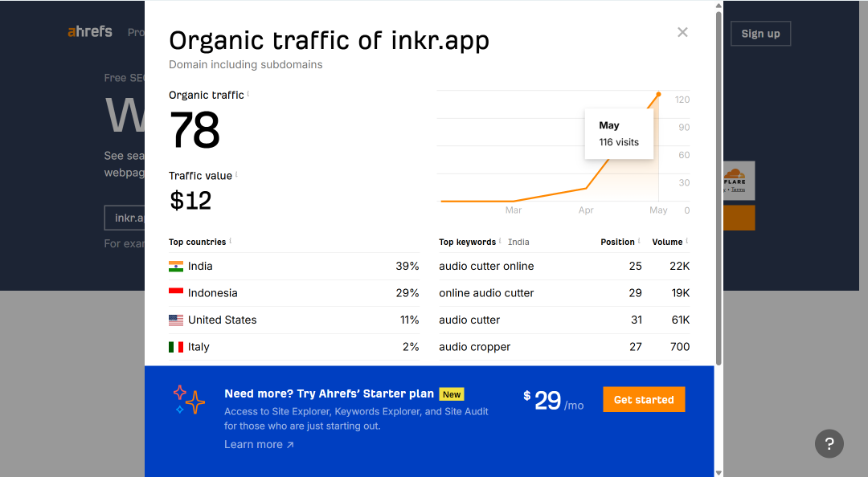Click the sparkle stars icon in banner
The image size is (868, 477).
pos(189,400)
